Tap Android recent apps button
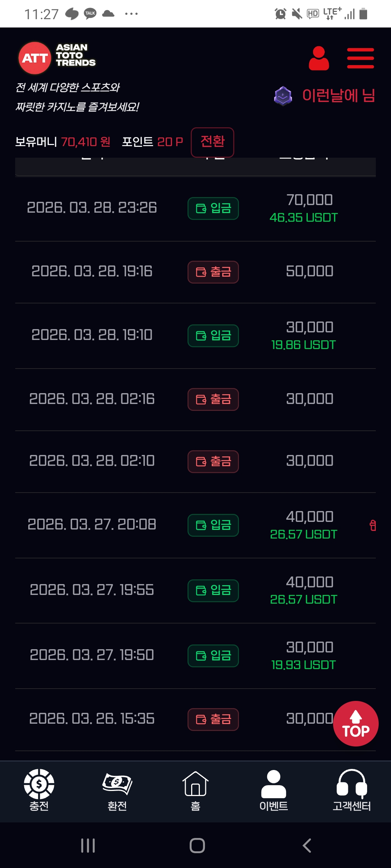The height and width of the screenshot is (868, 391). 88,846
